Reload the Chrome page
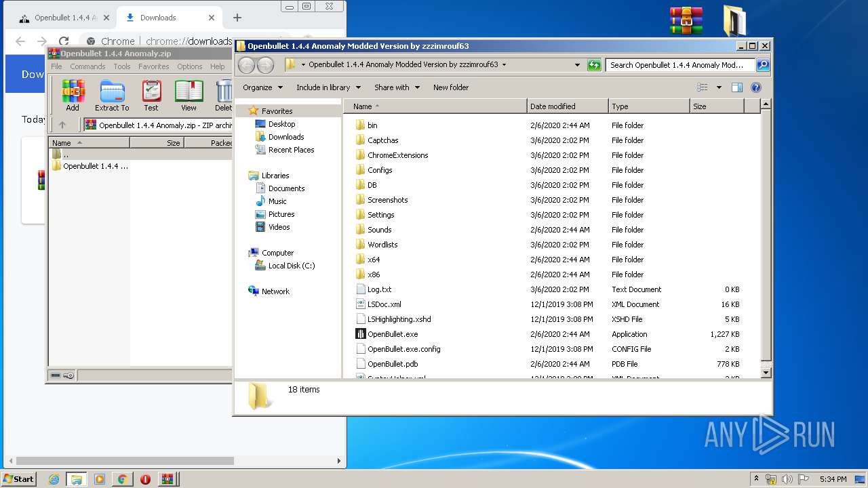Image resolution: width=868 pixels, height=488 pixels. (x=64, y=41)
